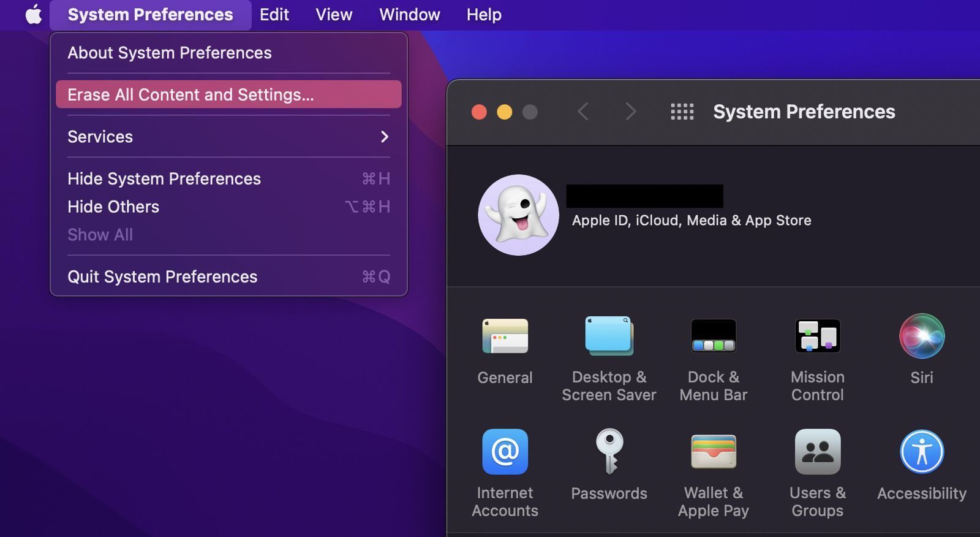Image resolution: width=980 pixels, height=537 pixels.
Task: Select Quit System Preferences
Action: [228, 276]
